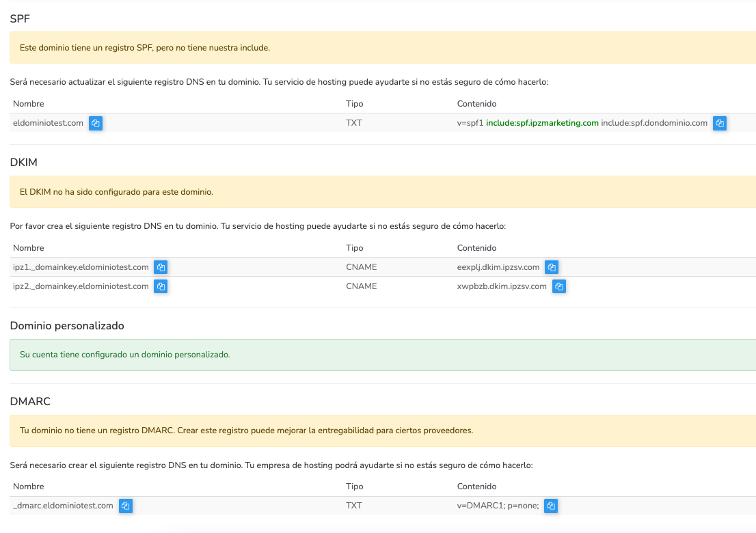756x533 pixels.
Task: Click the include:spf.dondominio.com text
Action: pos(654,123)
